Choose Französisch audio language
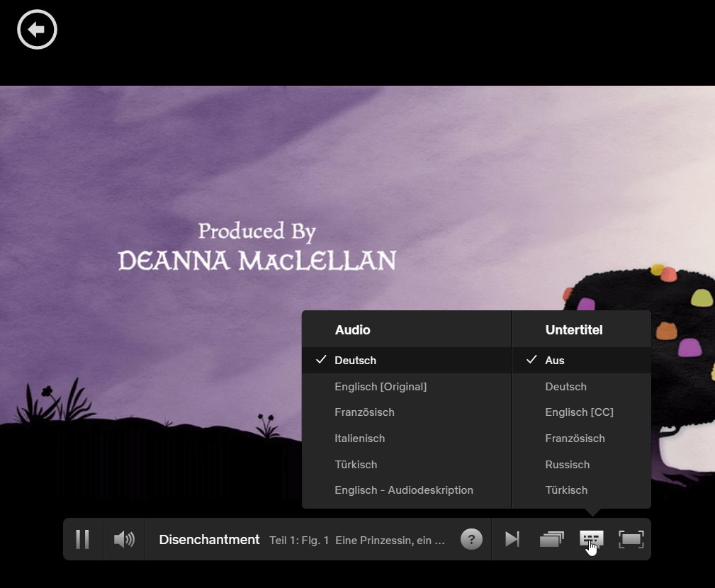This screenshot has height=588, width=715. (x=406, y=412)
